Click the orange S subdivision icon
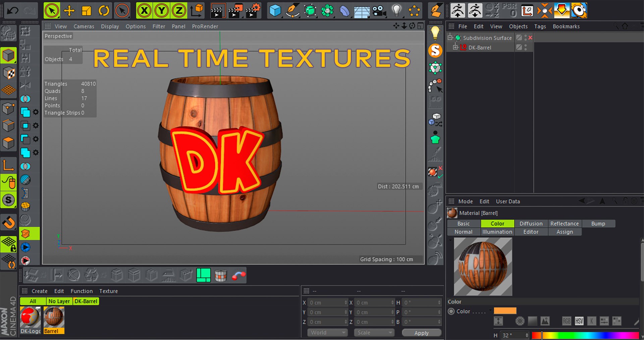The image size is (644, 340). tap(435, 51)
